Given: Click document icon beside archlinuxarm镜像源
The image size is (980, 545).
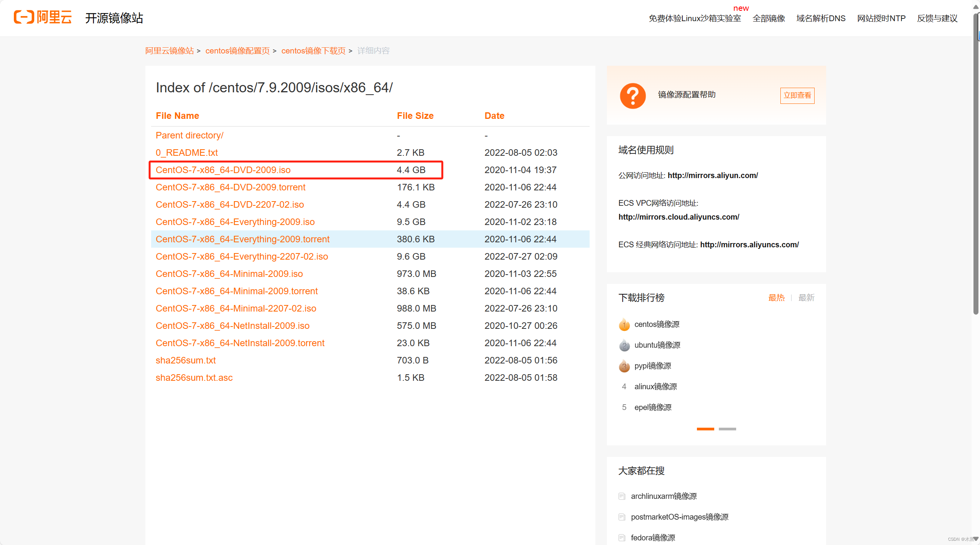Looking at the screenshot, I should [x=622, y=496].
